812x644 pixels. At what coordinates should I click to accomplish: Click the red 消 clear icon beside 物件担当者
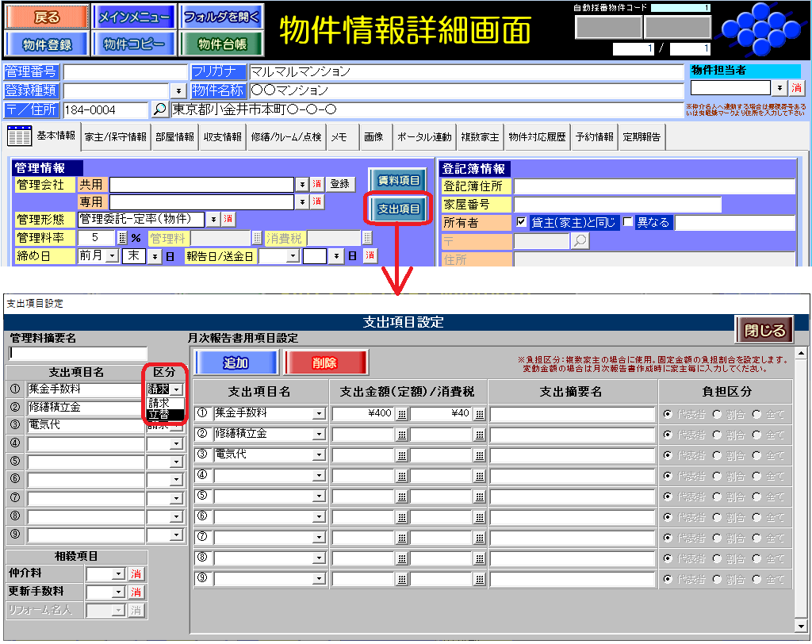[x=796, y=87]
